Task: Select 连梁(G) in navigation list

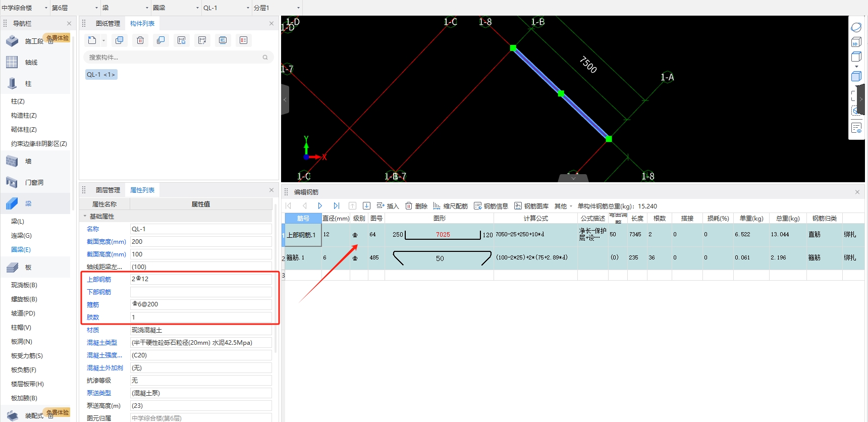Action: tap(21, 236)
